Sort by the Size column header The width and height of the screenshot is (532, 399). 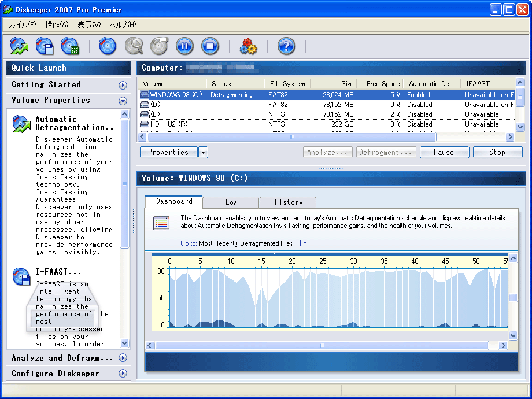coord(334,84)
